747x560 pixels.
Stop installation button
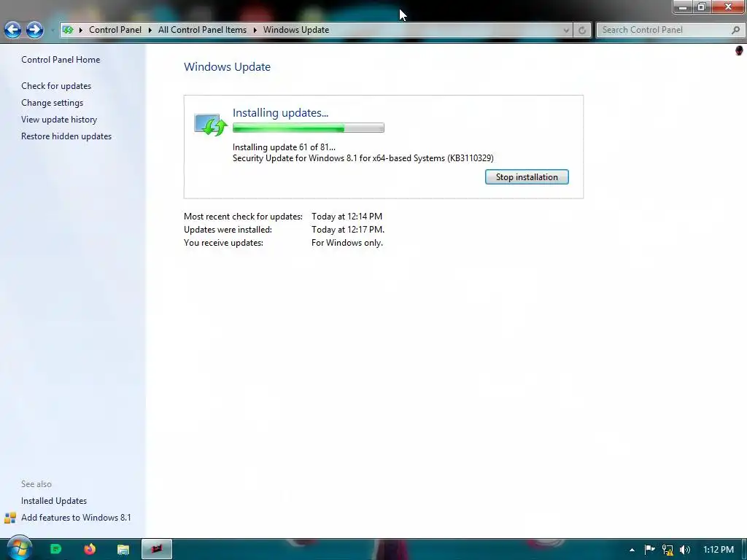click(527, 177)
